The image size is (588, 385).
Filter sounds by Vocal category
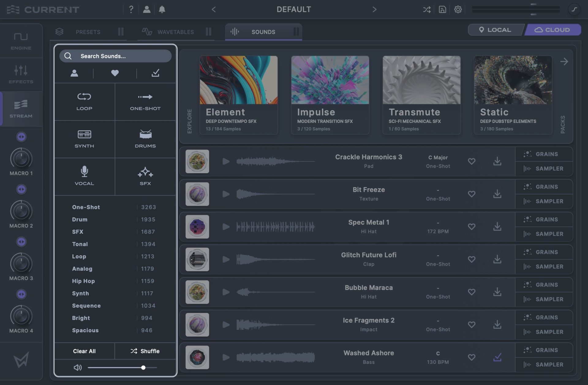(84, 177)
